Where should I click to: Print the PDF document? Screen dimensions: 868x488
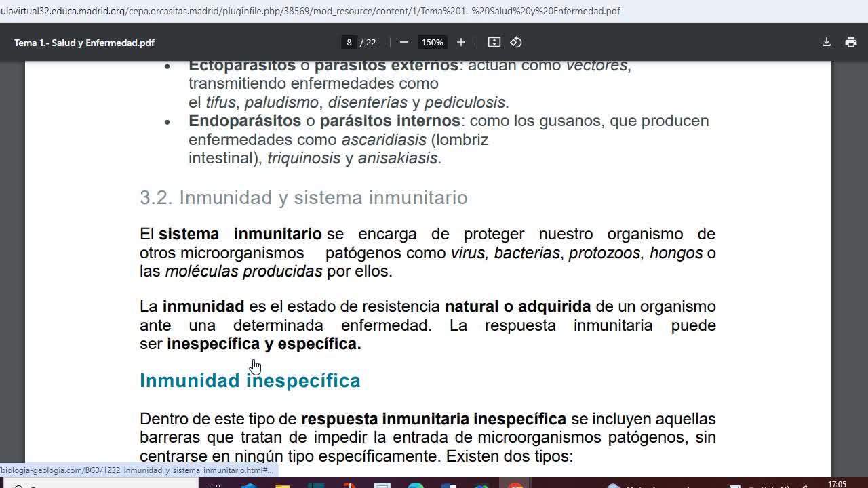tap(851, 42)
